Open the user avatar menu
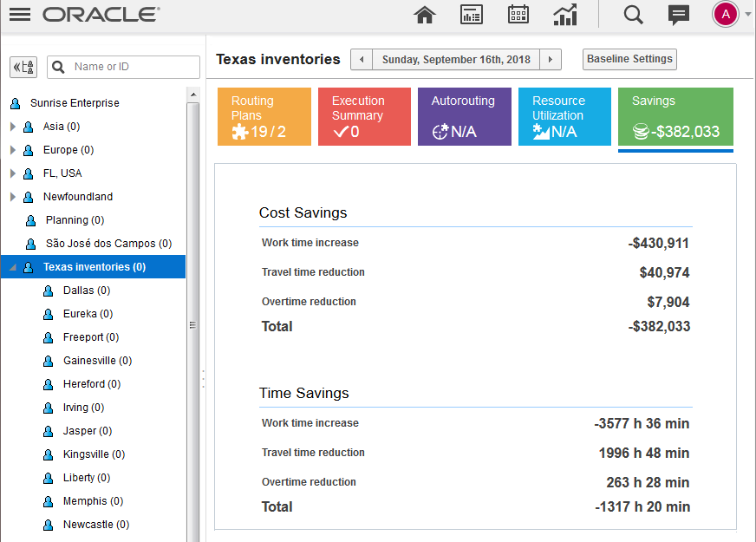 pos(725,14)
